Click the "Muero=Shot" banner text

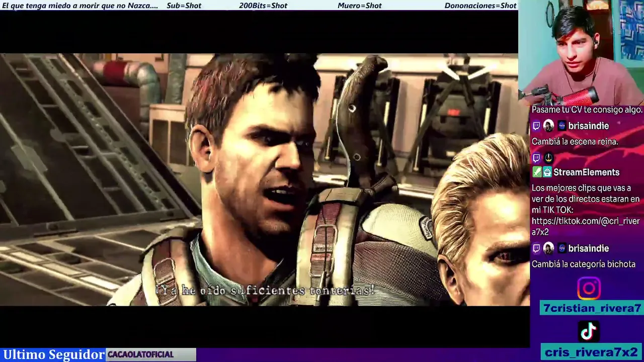pyautogui.click(x=360, y=6)
